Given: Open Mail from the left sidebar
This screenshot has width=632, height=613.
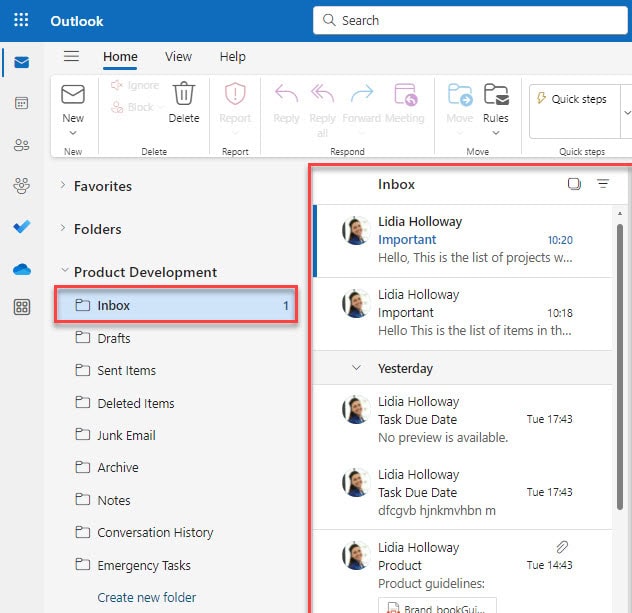Looking at the screenshot, I should coord(21,62).
